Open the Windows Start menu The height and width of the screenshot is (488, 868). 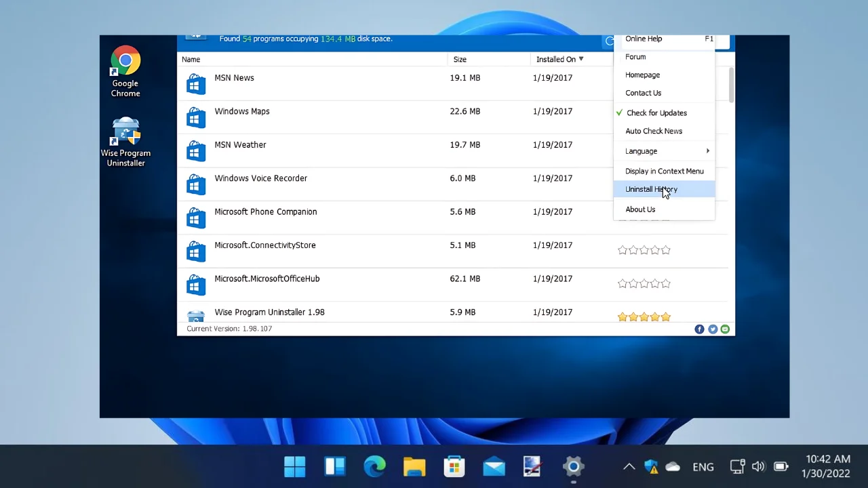pos(295,466)
